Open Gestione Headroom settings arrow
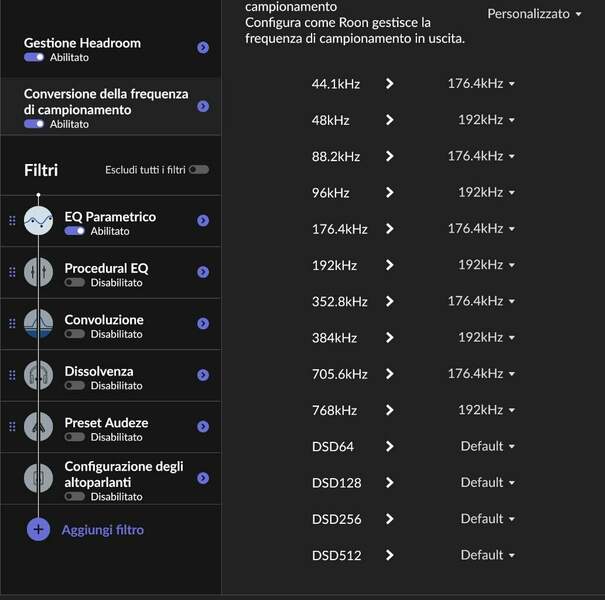The image size is (605, 600). tap(203, 47)
